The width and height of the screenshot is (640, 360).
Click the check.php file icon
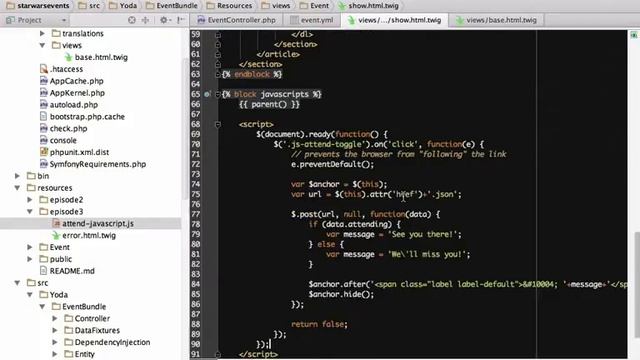click(44, 128)
